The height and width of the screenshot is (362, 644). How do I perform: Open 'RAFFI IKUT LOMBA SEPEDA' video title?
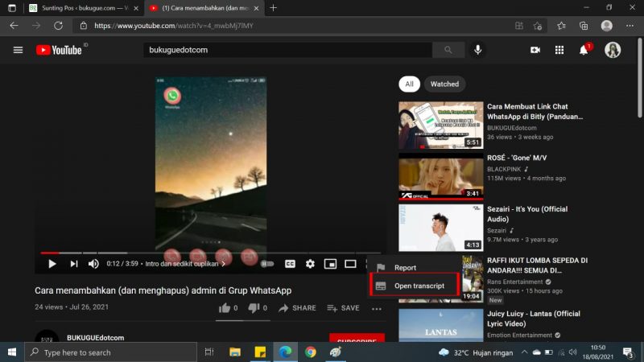537,265
